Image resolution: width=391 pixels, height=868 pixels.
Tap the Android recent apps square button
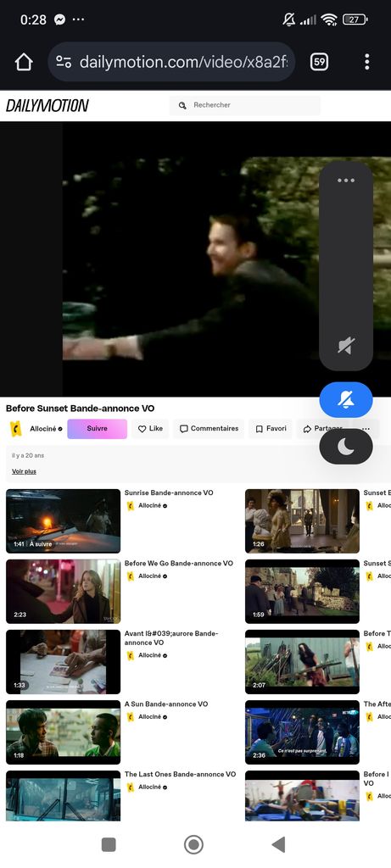pos(109,844)
